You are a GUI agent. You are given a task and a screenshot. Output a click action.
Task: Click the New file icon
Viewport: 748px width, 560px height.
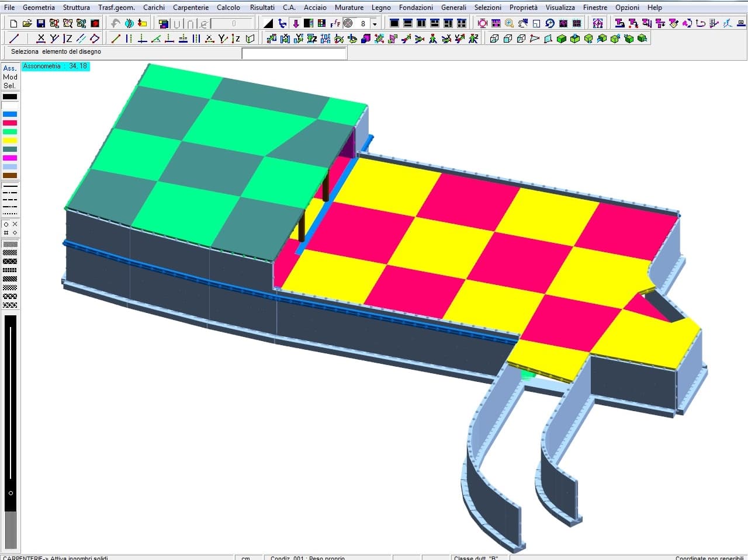pyautogui.click(x=13, y=23)
